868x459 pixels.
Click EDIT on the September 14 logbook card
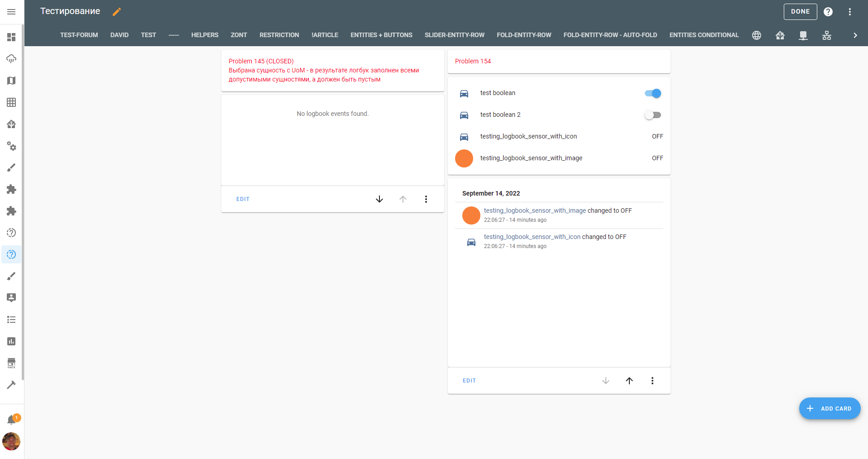tap(469, 381)
